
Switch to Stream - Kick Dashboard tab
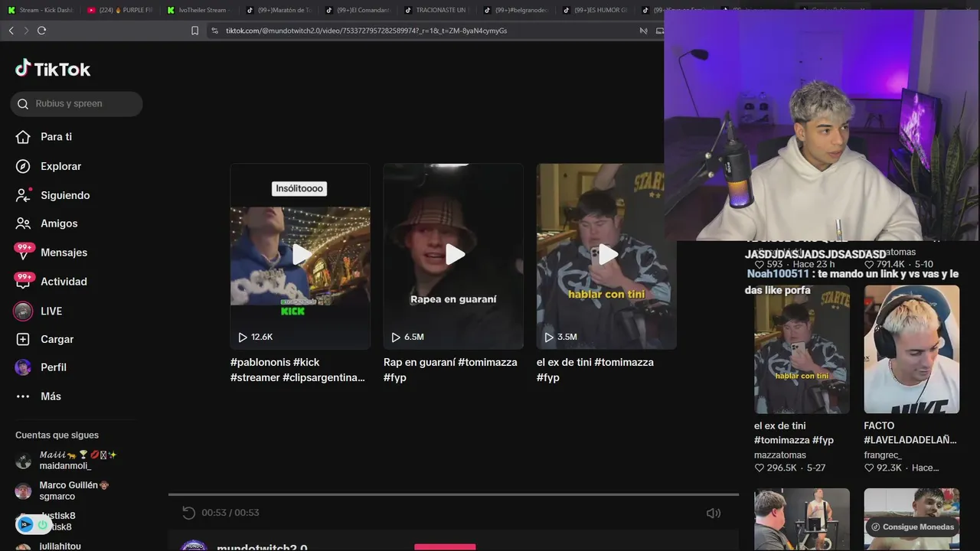click(x=41, y=10)
